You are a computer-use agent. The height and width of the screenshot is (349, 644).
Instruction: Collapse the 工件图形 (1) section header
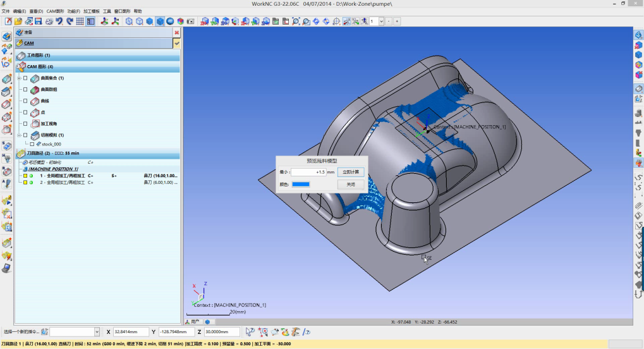point(98,55)
